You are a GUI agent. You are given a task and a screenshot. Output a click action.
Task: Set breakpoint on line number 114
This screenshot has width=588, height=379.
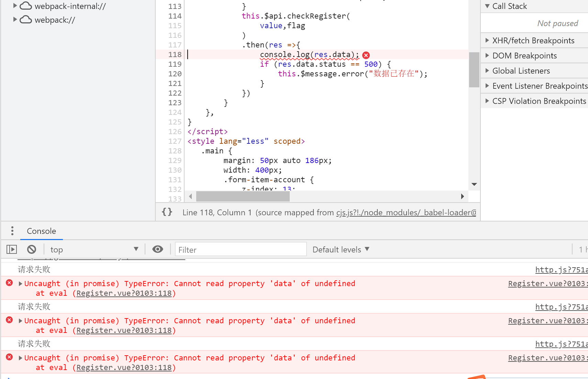(175, 16)
